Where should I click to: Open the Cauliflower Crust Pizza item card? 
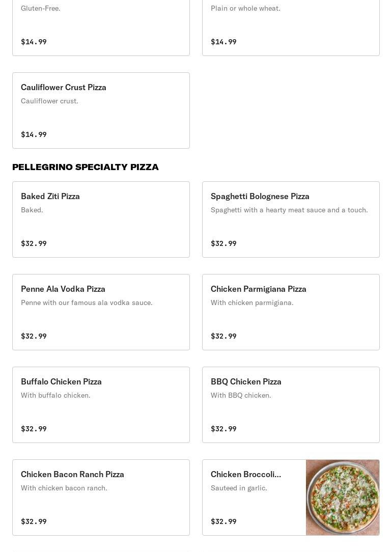(101, 111)
